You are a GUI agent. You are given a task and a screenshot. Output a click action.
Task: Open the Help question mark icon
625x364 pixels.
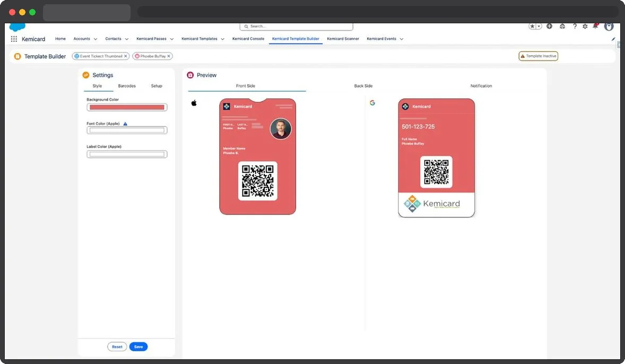click(x=575, y=26)
